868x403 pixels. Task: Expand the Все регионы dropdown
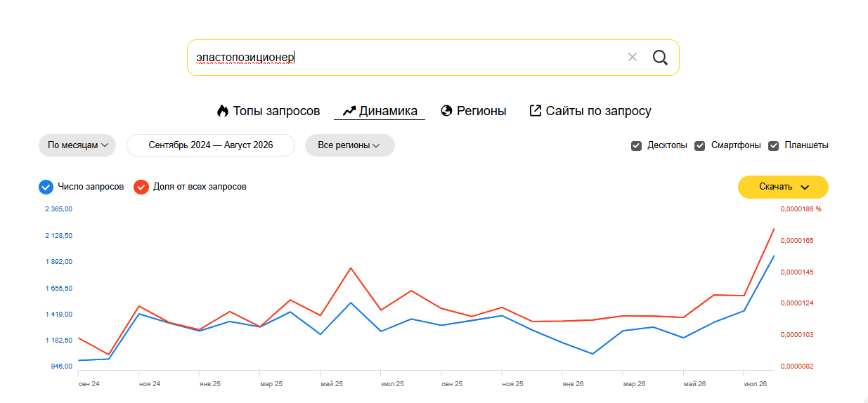click(349, 145)
